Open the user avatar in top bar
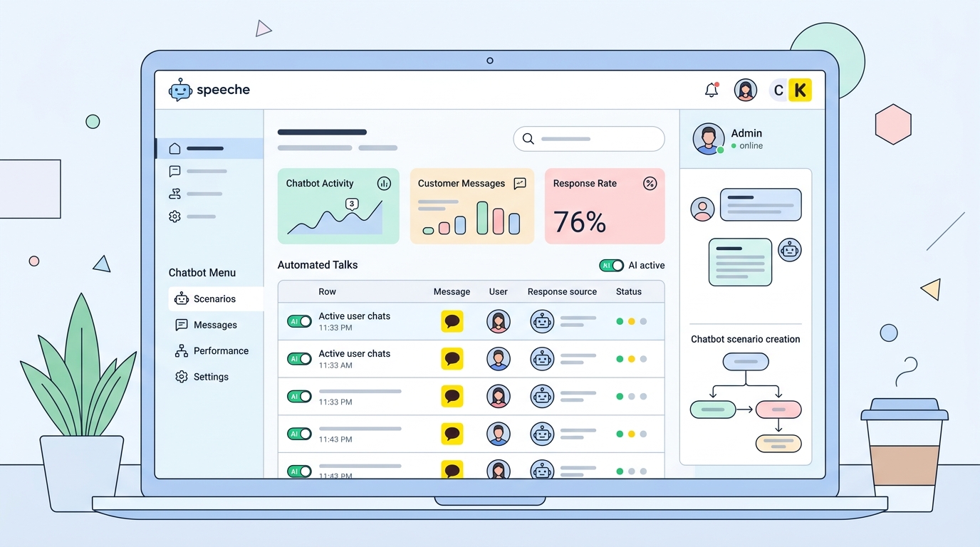Viewport: 980px width, 547px height. point(745,90)
